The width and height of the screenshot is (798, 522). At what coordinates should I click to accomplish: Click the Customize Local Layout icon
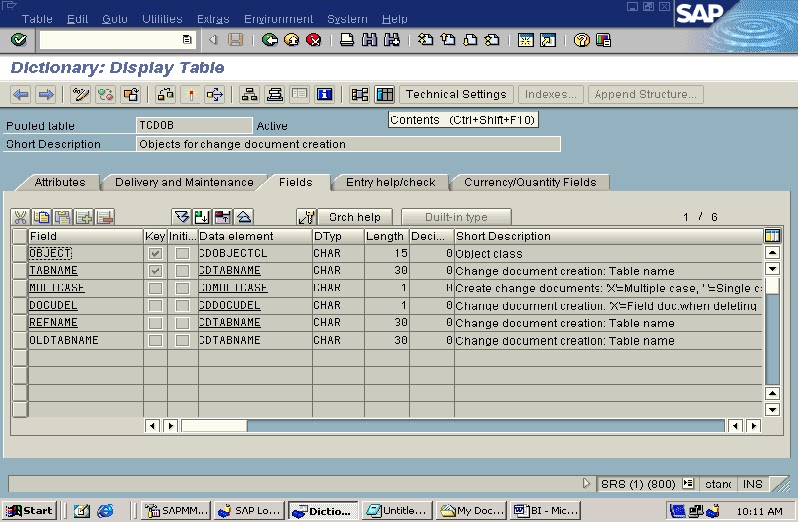(x=603, y=40)
